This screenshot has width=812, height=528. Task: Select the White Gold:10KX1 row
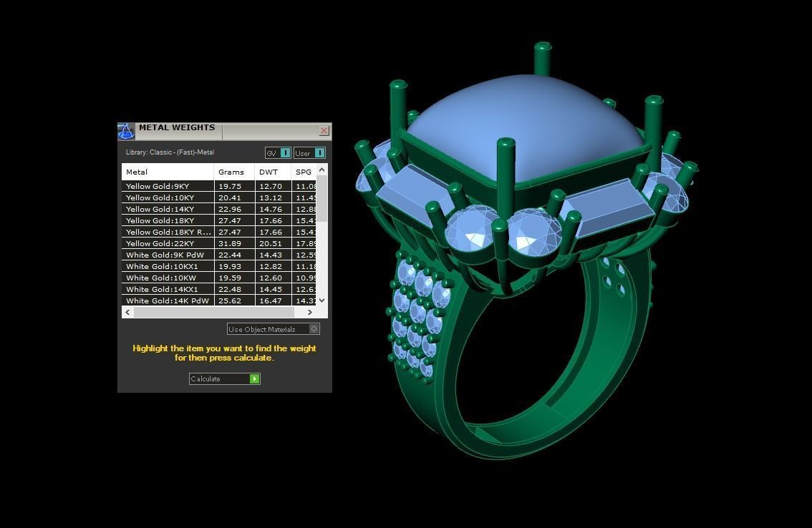pyautogui.click(x=218, y=266)
